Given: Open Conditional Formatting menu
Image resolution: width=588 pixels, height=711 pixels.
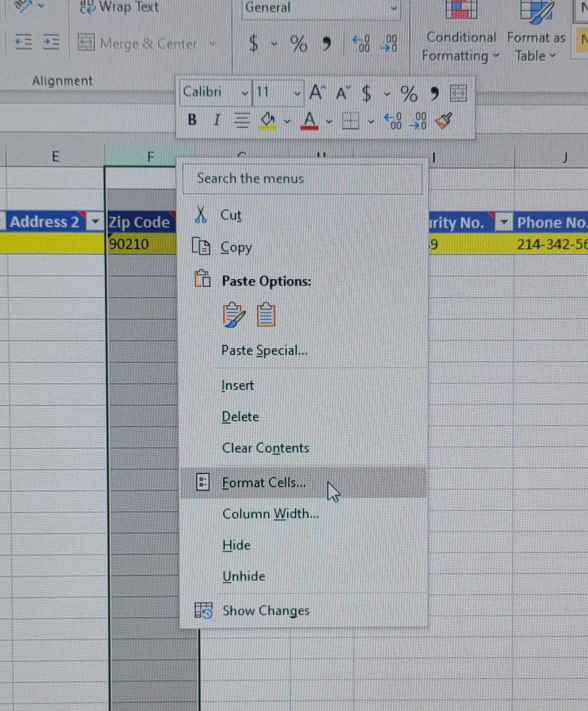Looking at the screenshot, I should (461, 32).
